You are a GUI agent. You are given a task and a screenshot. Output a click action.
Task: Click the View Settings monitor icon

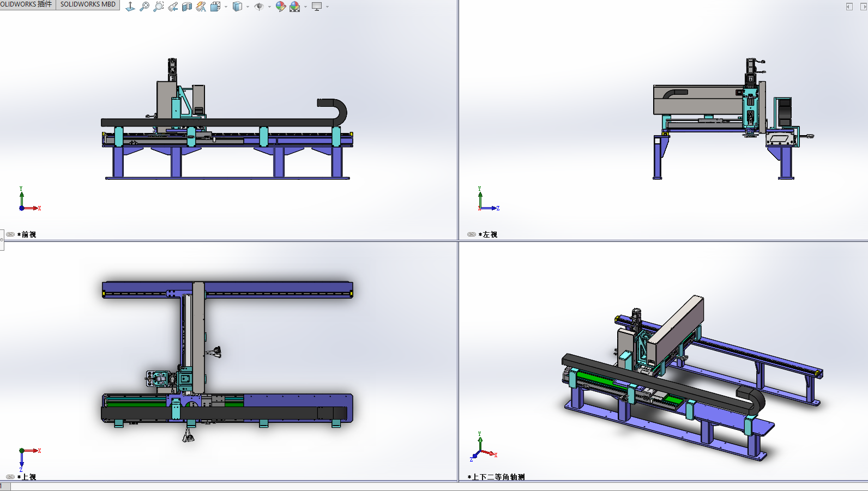(x=317, y=7)
